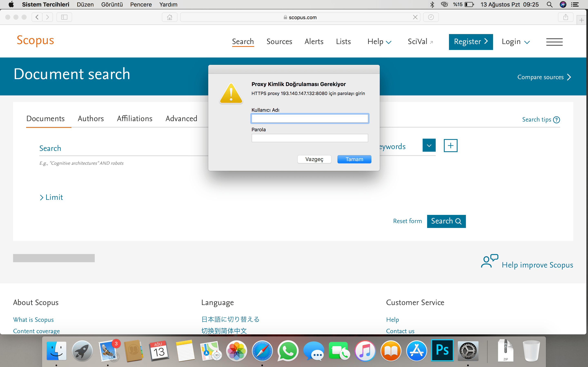Open the Pencere menu
The width and height of the screenshot is (588, 367).
click(x=141, y=4)
